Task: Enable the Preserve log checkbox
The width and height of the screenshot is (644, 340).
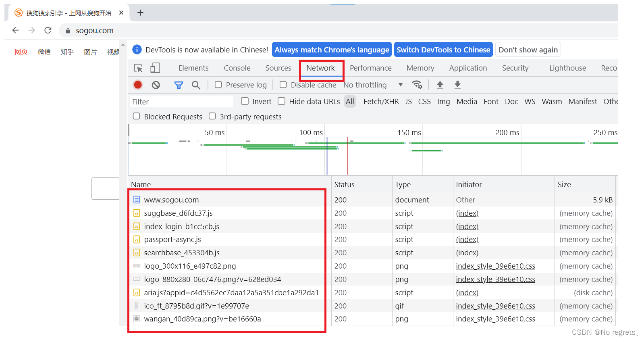Action: [218, 85]
